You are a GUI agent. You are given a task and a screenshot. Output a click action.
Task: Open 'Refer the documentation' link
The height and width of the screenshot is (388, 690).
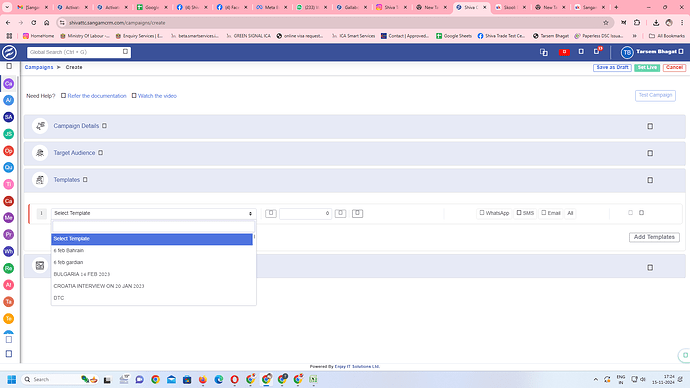[x=97, y=96]
